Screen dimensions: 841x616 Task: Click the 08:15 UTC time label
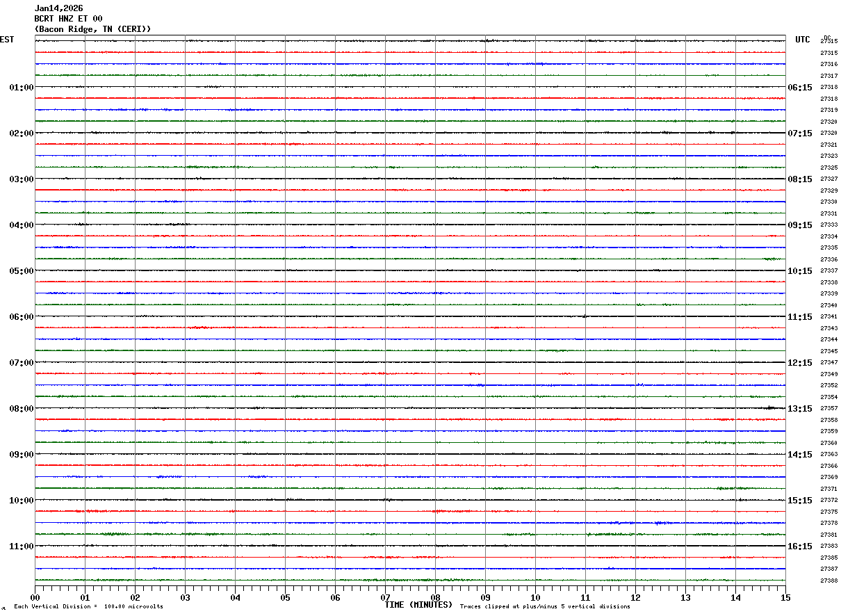pyautogui.click(x=800, y=179)
